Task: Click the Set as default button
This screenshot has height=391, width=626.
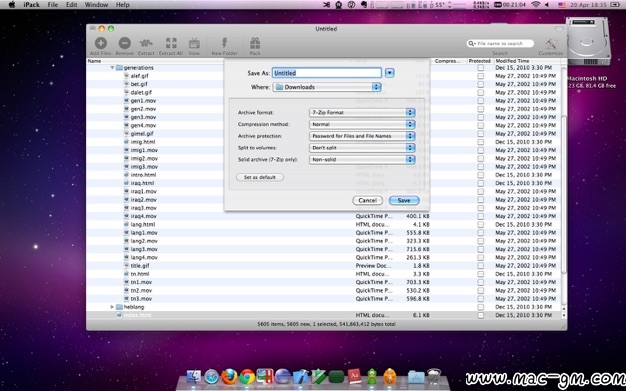Action: click(x=260, y=177)
